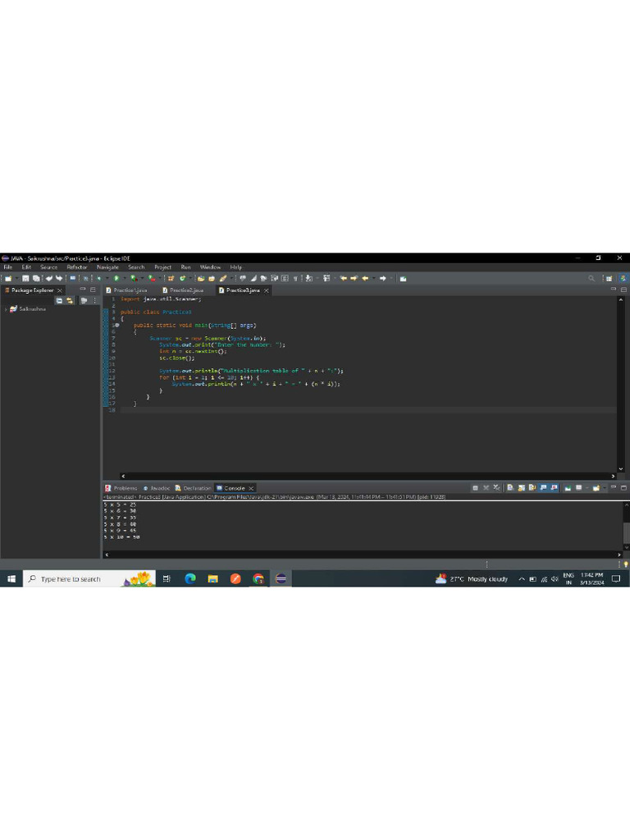
Task: Switch to the Declaration tab
Action: (x=194, y=488)
